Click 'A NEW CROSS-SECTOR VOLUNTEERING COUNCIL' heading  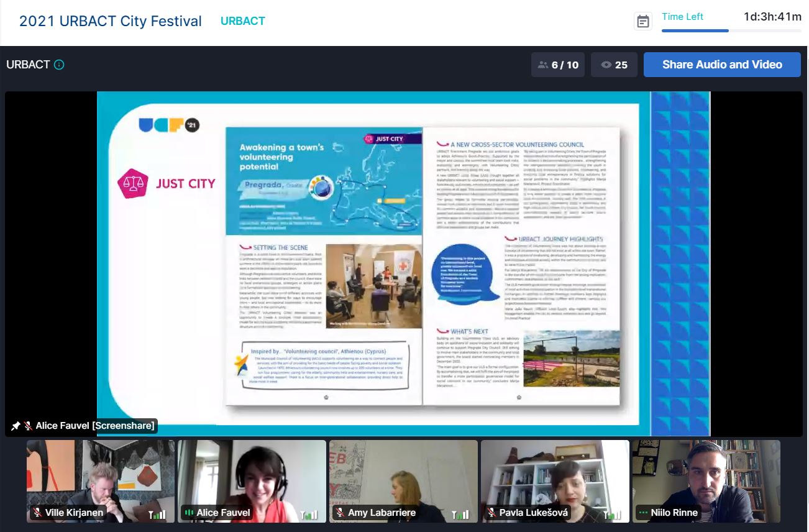pos(518,144)
